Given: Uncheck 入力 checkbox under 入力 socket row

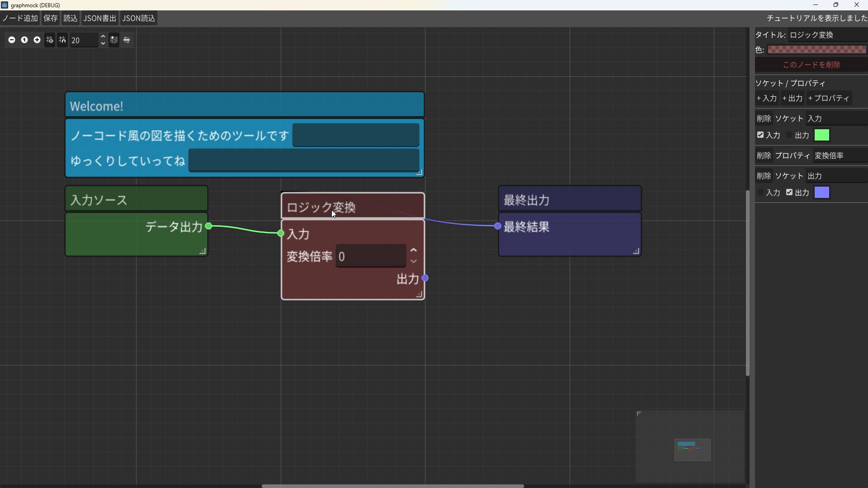Looking at the screenshot, I should (760, 135).
